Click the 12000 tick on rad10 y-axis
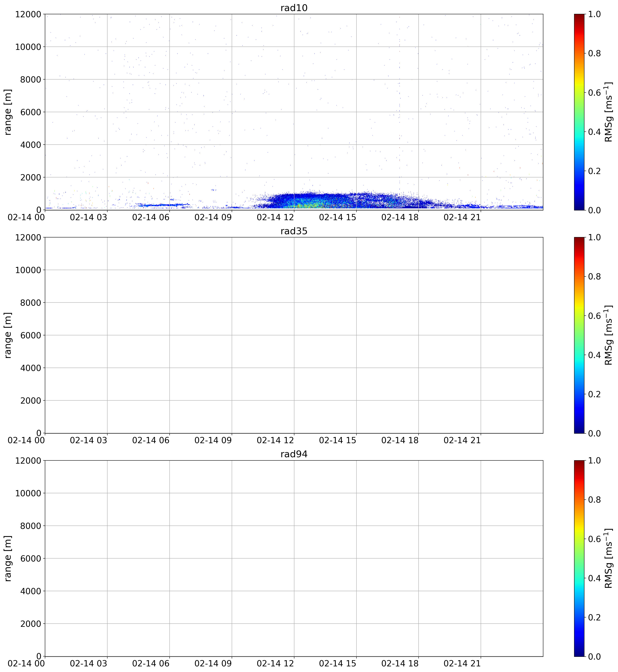The image size is (618, 672). [x=28, y=14]
